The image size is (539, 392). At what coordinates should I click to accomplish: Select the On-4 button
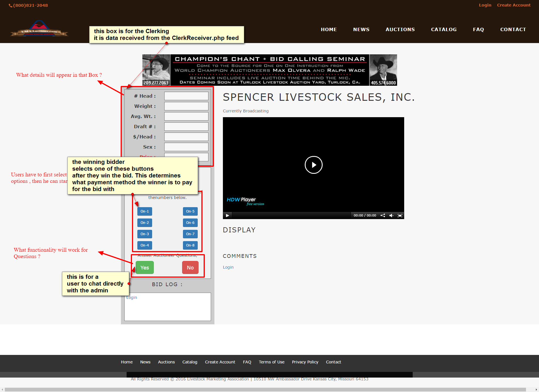145,245
